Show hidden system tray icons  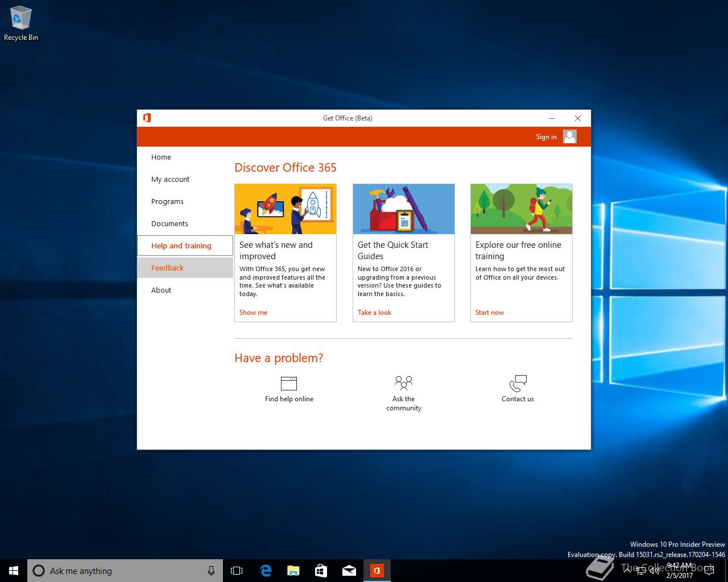point(627,571)
